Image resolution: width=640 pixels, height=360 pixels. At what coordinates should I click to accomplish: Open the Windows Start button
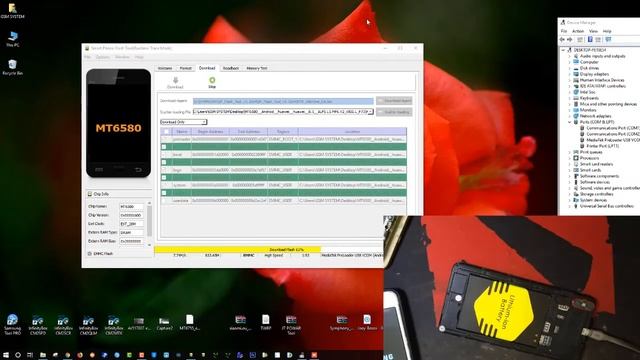click(6, 355)
